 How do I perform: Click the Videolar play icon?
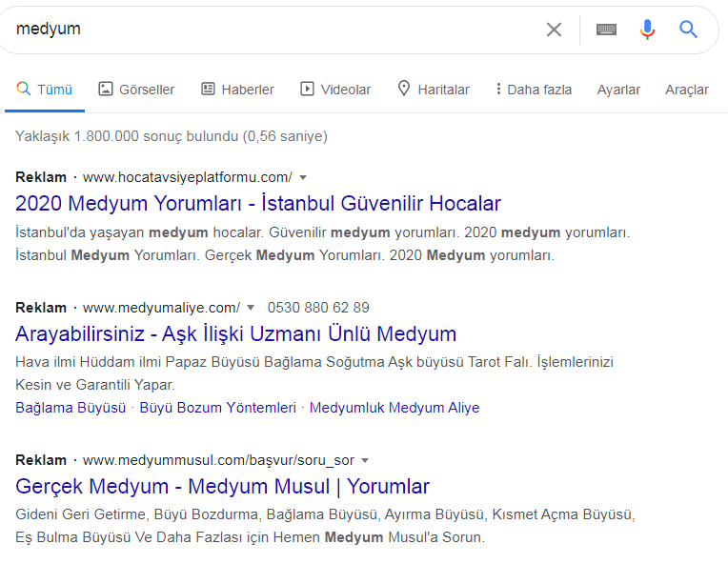307,89
